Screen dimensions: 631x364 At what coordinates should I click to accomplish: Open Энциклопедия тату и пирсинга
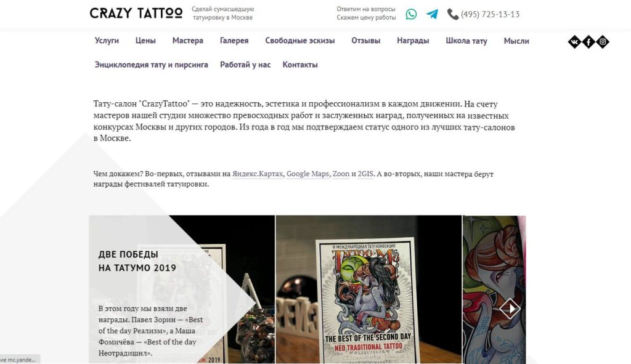point(152,65)
